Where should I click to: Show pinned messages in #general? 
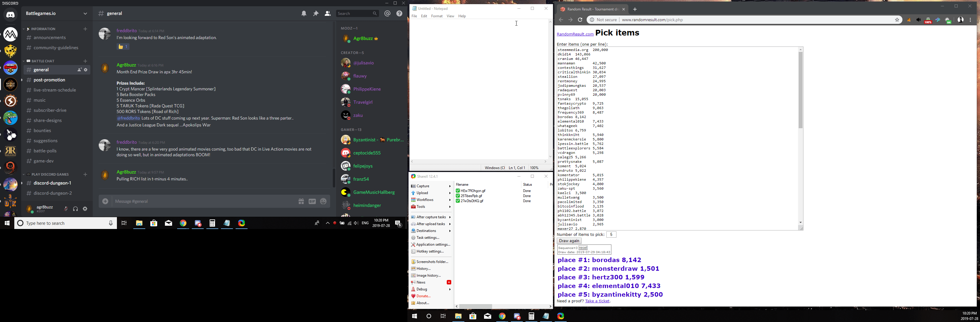click(x=316, y=14)
